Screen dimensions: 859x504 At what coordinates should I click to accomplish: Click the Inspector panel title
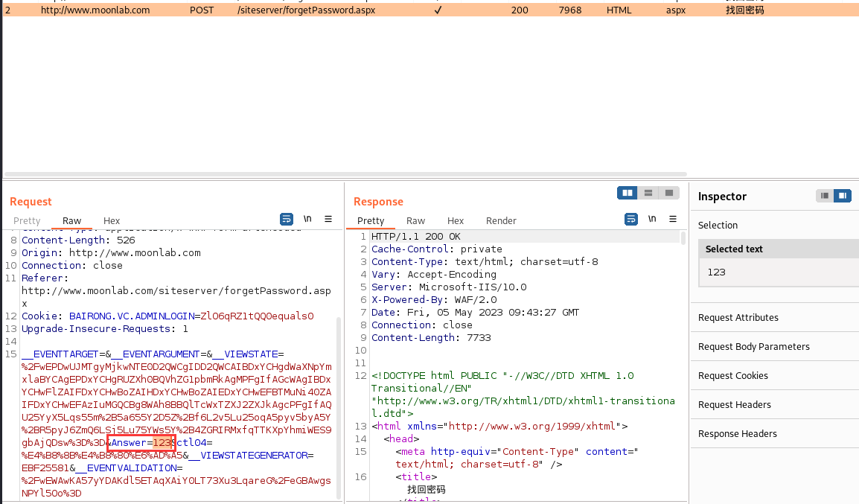click(x=722, y=196)
